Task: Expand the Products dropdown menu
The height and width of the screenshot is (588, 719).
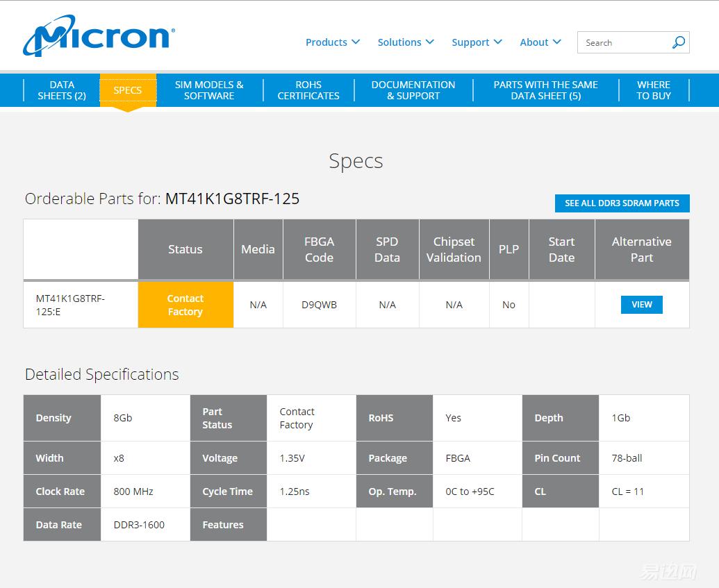Action: pyautogui.click(x=332, y=42)
